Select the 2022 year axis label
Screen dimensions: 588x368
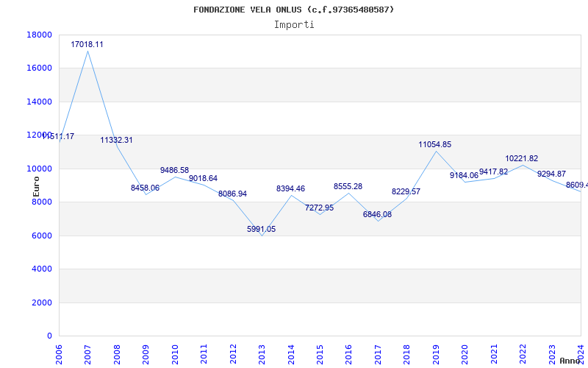[523, 354]
